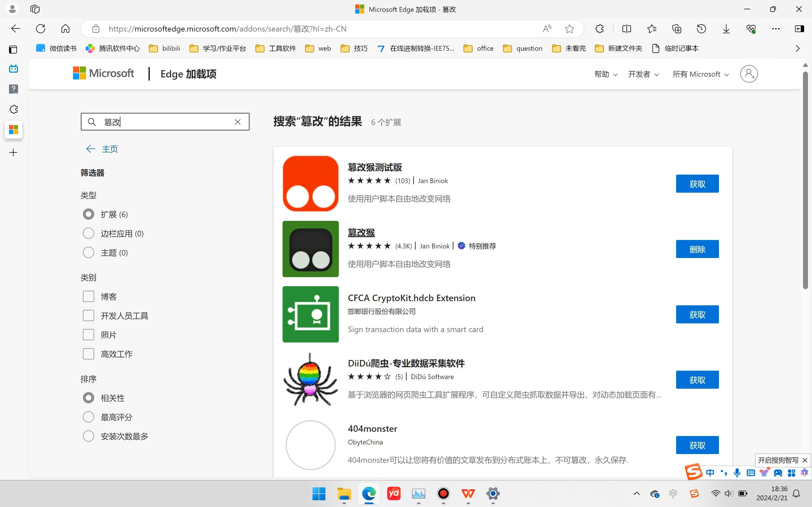The height and width of the screenshot is (507, 812).
Task: Check the 开发人员工具 category checkbox
Action: coord(89,315)
